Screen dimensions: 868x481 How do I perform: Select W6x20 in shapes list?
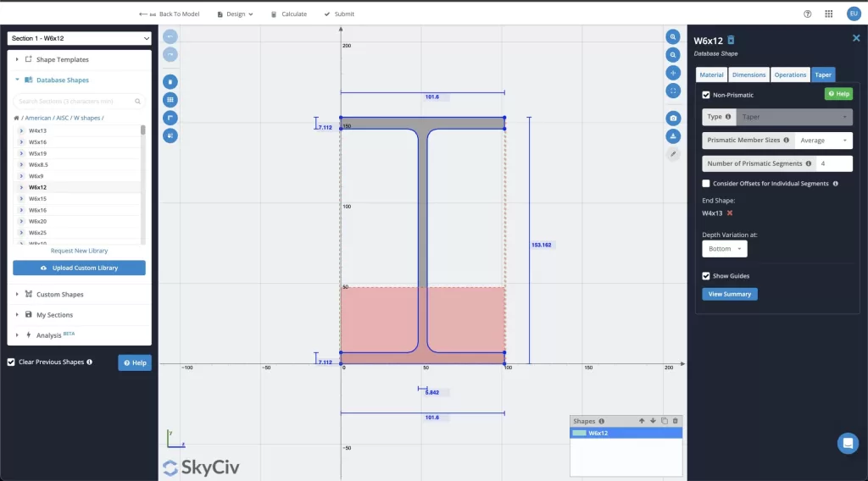37,221
